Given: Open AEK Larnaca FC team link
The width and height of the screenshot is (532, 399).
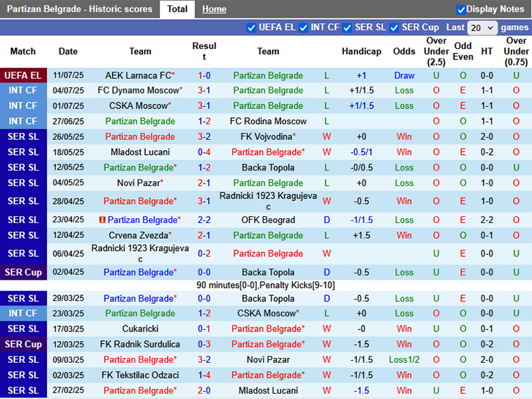Looking at the screenshot, I should (x=138, y=75).
